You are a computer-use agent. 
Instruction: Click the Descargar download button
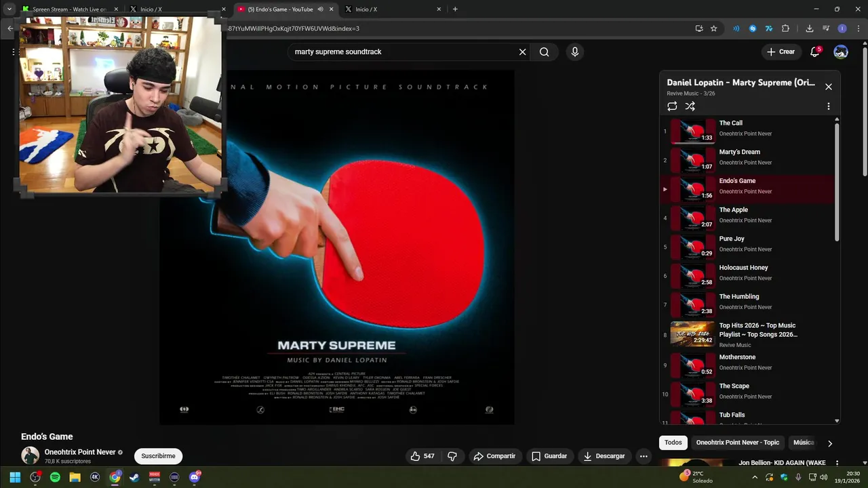604,456
